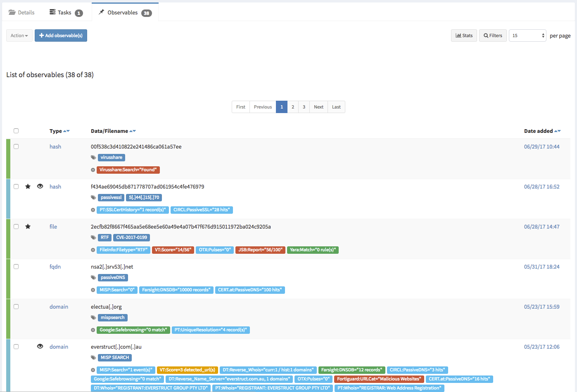The width and height of the screenshot is (577, 392).
Task: Click the sort arrows next to Date added
Action: [557, 131]
